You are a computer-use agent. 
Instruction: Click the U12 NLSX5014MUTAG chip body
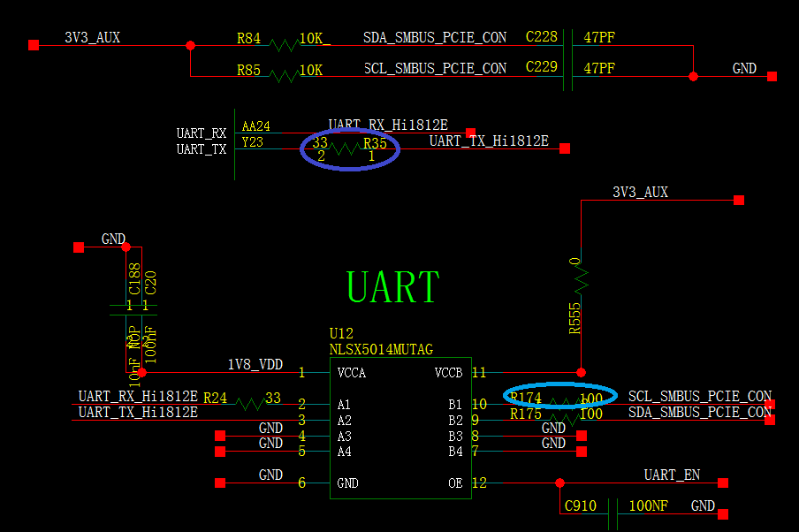pos(400,428)
